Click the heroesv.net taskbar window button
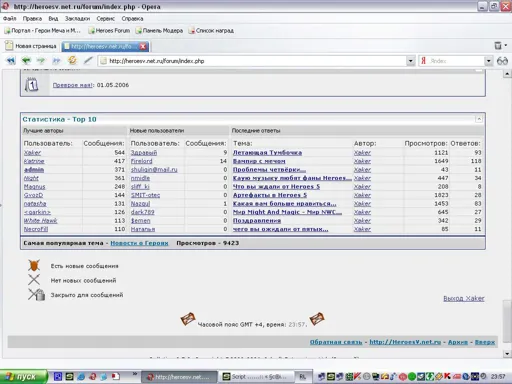This screenshot has height=384, width=512. 180,377
